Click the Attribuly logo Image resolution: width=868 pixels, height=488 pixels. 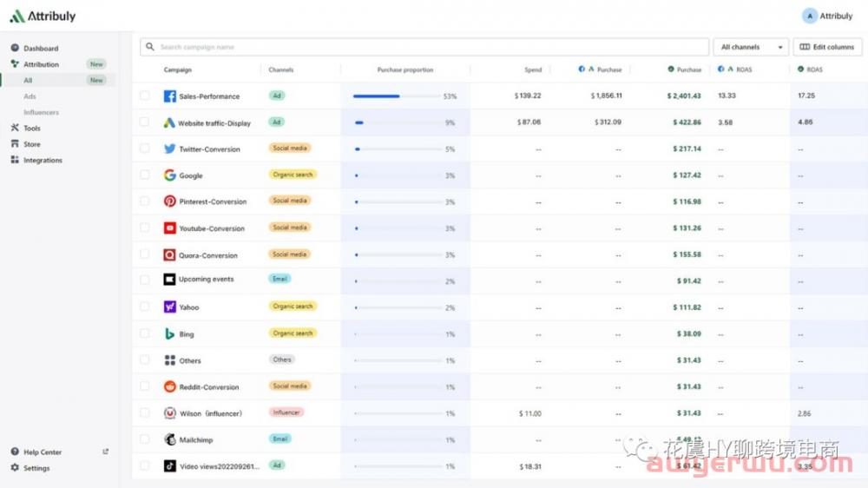tap(43, 16)
